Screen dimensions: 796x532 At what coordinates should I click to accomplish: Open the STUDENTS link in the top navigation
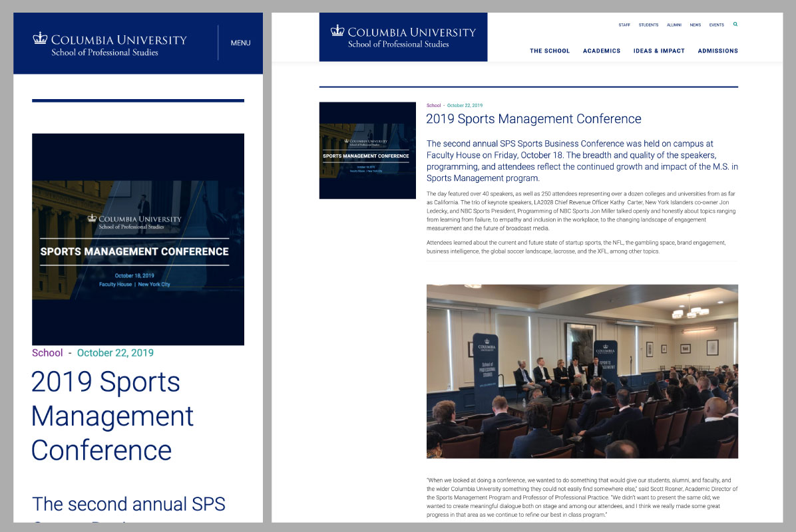pyautogui.click(x=648, y=25)
